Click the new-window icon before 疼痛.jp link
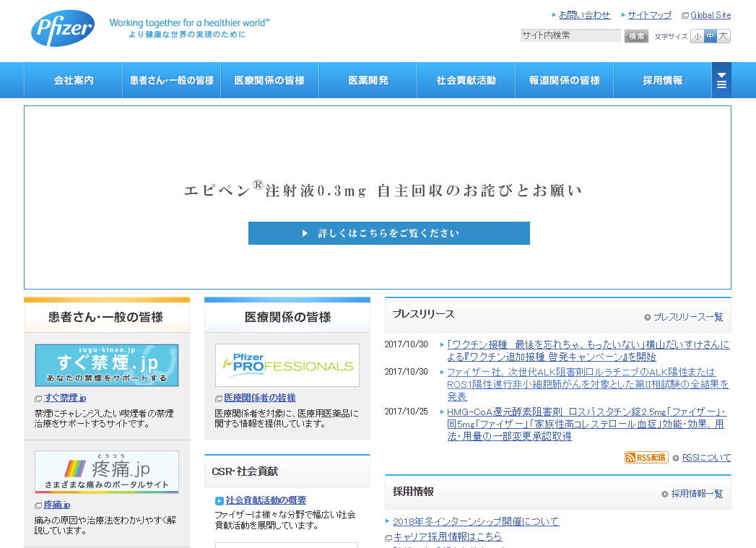756x548 pixels. point(38,505)
